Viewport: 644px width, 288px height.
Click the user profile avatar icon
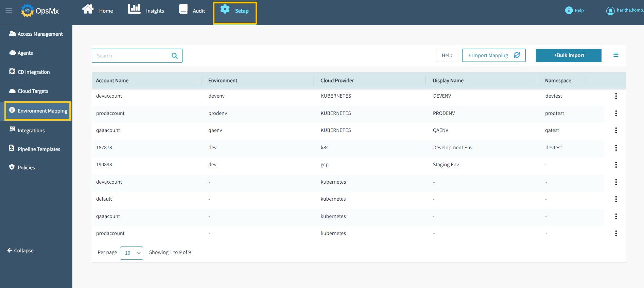[610, 11]
